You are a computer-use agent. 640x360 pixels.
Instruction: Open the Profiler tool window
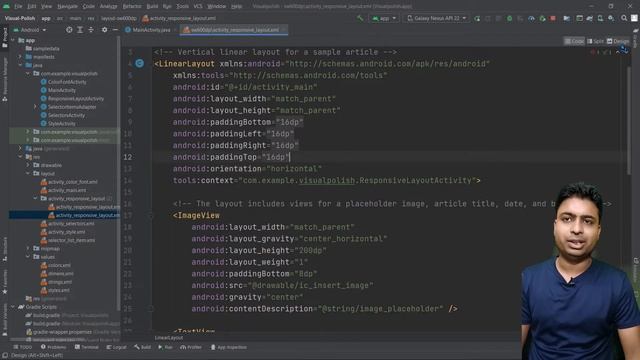191,347
